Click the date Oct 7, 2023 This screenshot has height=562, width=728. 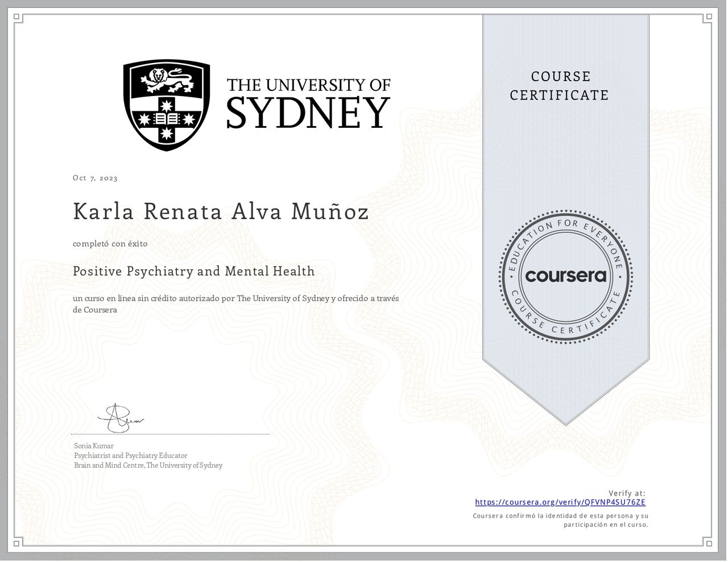click(x=95, y=178)
